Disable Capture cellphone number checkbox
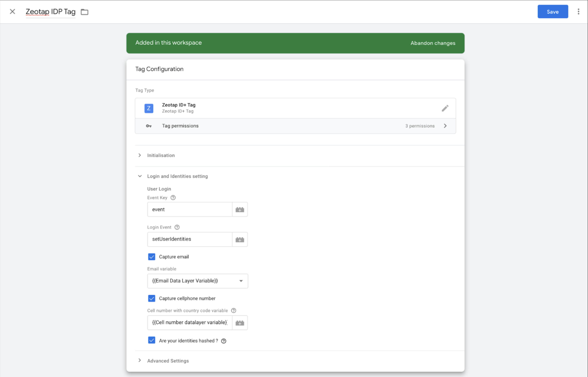This screenshot has width=588, height=377. pos(152,298)
